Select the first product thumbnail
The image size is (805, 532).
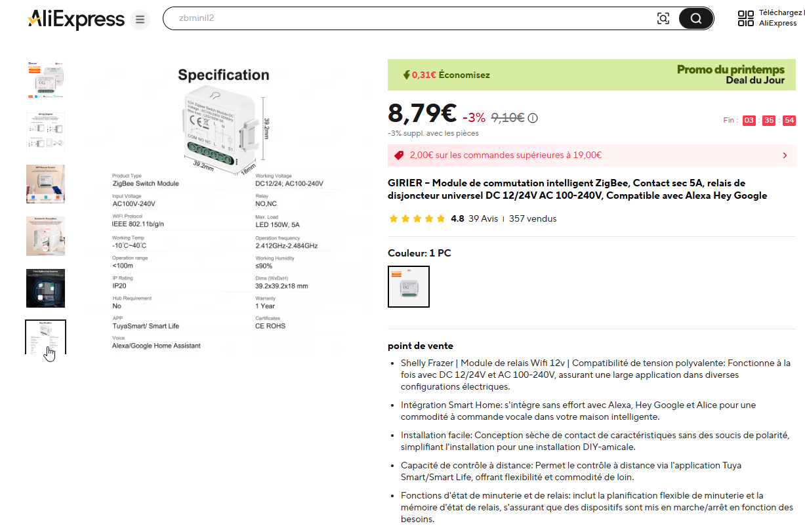pyautogui.click(x=46, y=80)
